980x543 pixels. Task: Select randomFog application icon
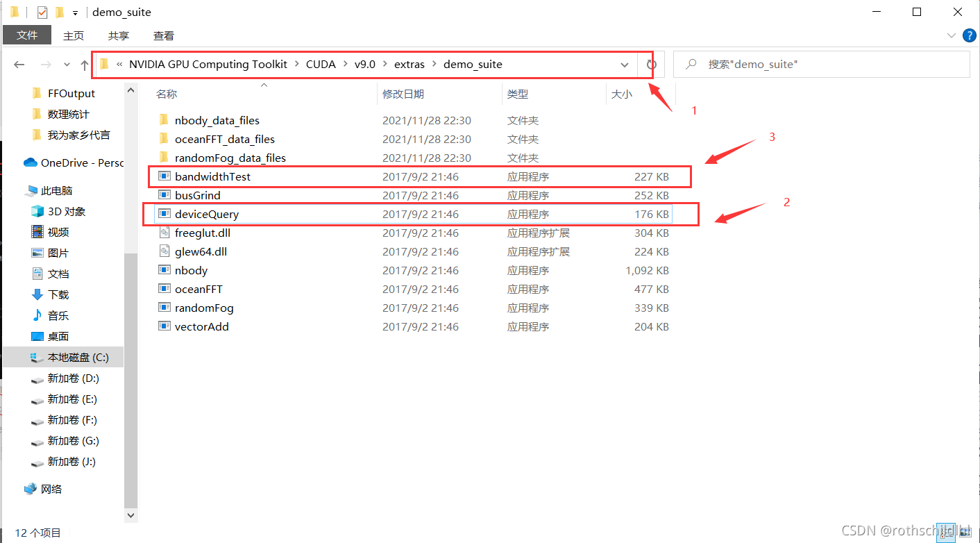(x=164, y=308)
